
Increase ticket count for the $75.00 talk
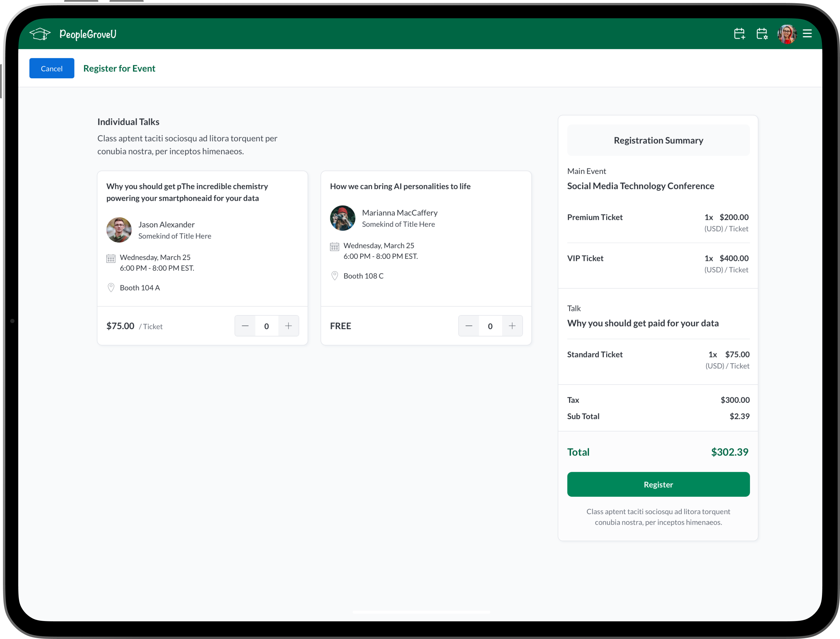pyautogui.click(x=288, y=326)
